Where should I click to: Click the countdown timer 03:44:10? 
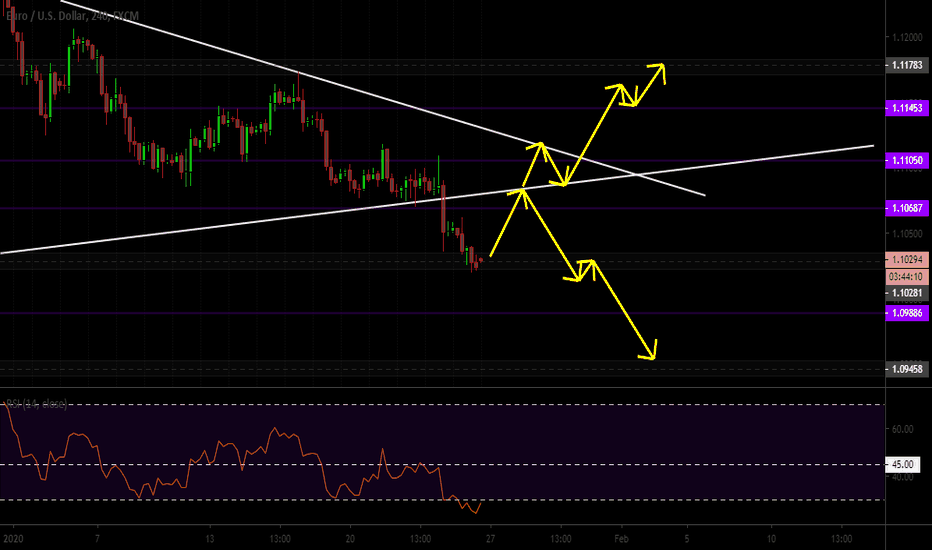[x=907, y=276]
